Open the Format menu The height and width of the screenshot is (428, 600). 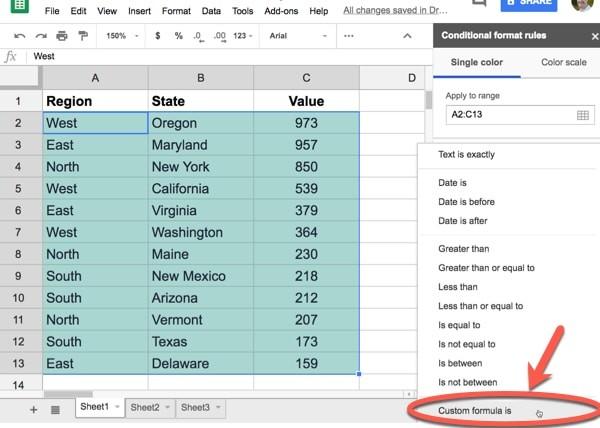176,11
